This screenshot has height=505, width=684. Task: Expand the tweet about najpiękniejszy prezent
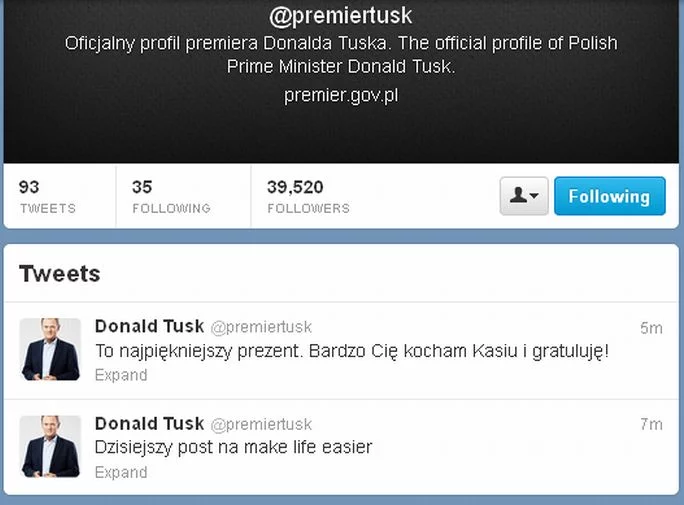(x=121, y=375)
